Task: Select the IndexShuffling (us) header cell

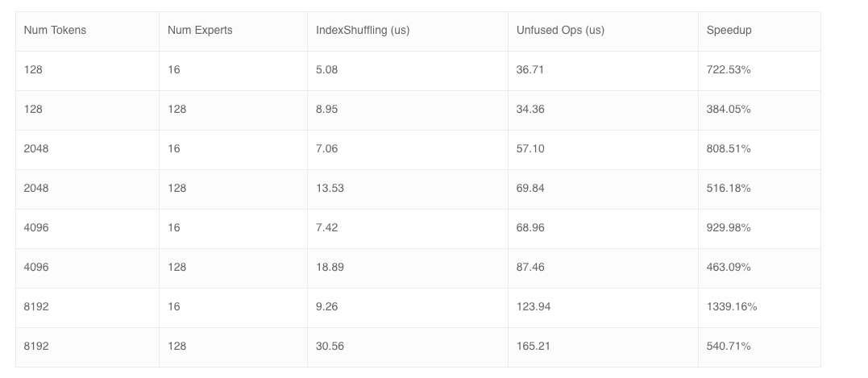Action: pos(408,31)
